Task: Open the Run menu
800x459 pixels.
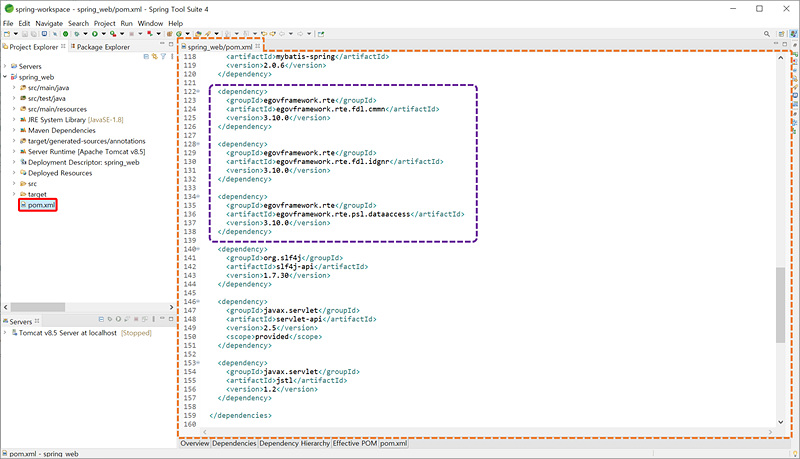Action: tap(127, 23)
